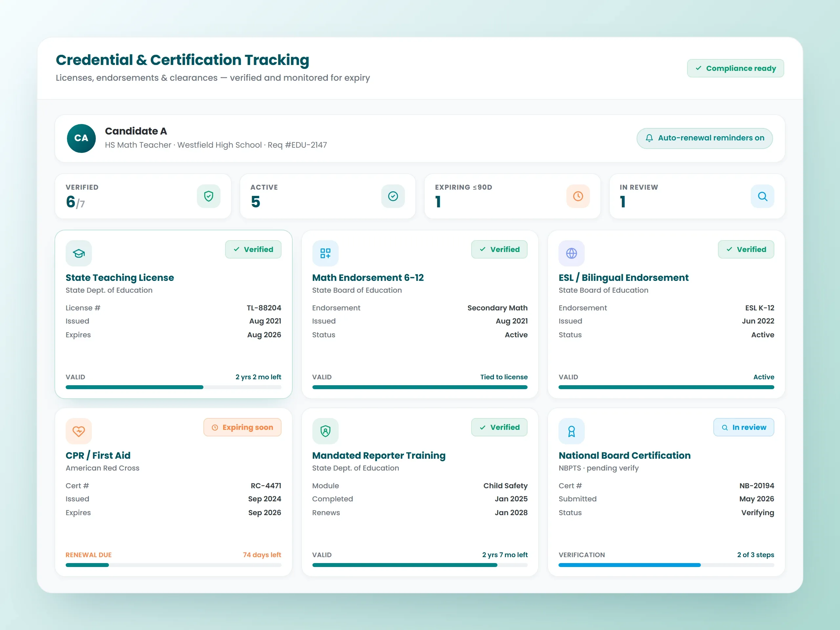Click 'May 2026' submitted date
Screen dimensions: 840x630
[x=756, y=499]
